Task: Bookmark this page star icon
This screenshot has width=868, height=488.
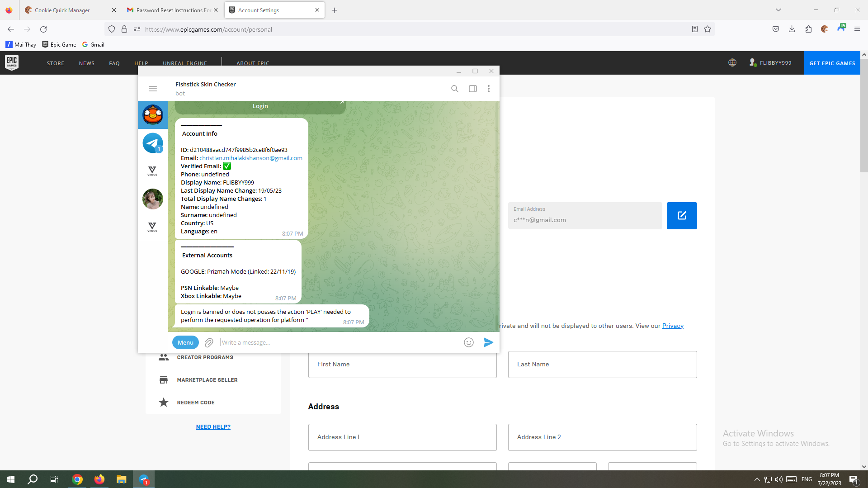Action: 708,29
